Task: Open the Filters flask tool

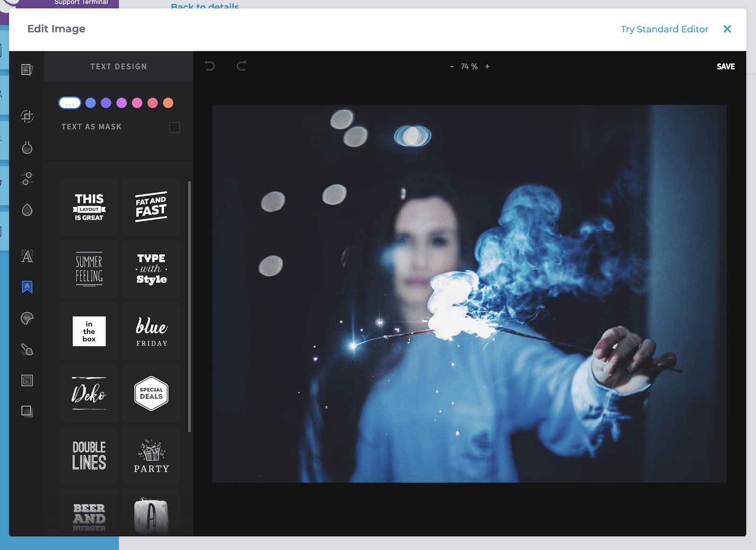Action: [x=27, y=148]
